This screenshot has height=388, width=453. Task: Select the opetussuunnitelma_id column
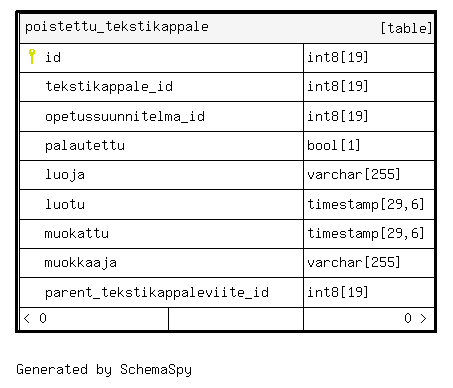[227, 116]
